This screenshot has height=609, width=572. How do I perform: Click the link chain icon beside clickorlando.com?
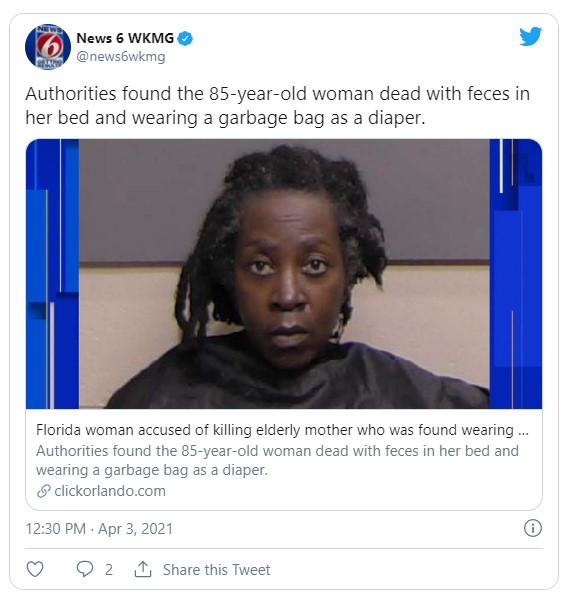(x=43, y=491)
